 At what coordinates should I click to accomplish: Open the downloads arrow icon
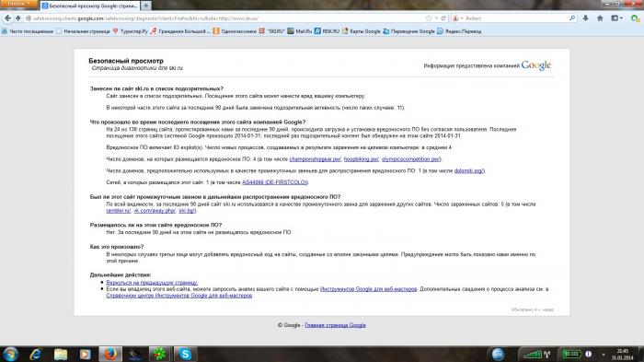[x=585, y=18]
